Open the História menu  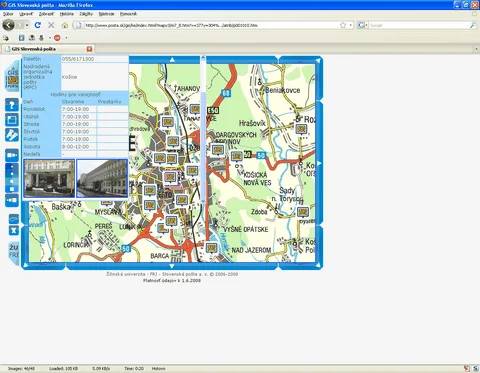point(67,14)
